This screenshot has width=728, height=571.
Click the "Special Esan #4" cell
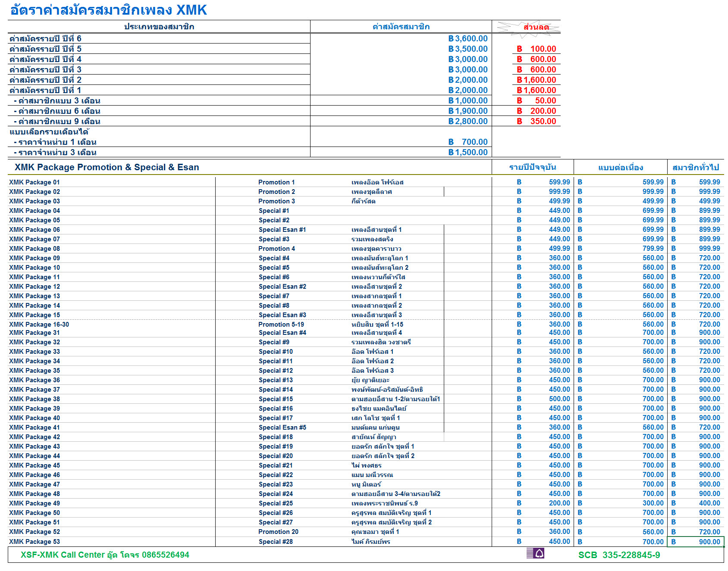tap(282, 333)
